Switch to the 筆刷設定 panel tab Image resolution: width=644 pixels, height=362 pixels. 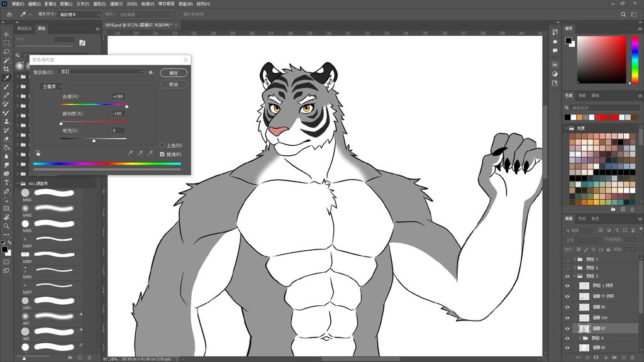point(25,28)
